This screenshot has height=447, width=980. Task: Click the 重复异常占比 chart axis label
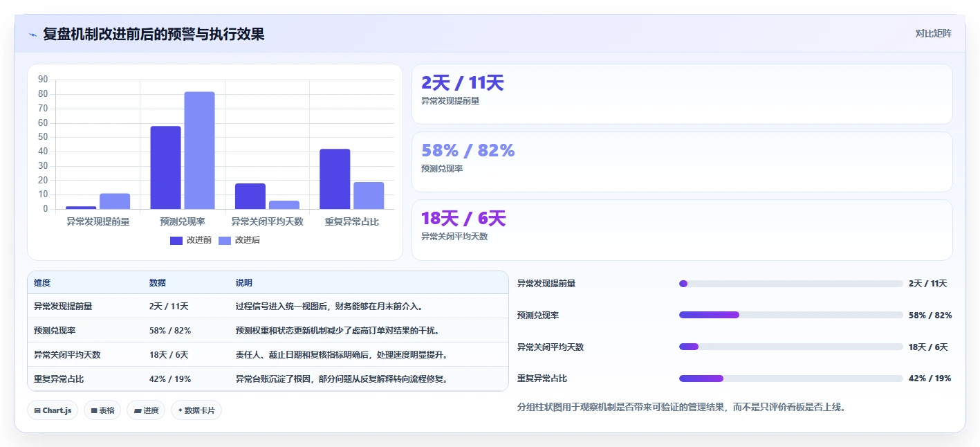pyautogui.click(x=352, y=221)
